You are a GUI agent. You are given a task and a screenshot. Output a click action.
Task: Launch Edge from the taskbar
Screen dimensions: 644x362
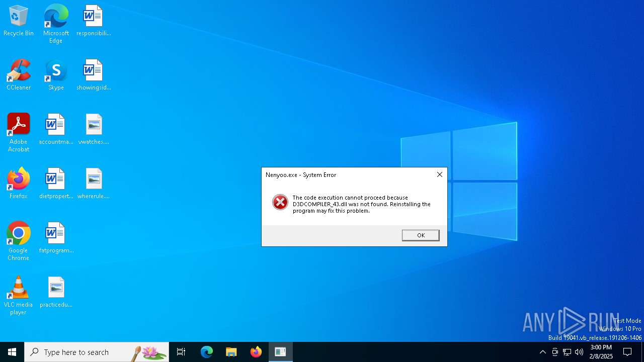(207, 352)
